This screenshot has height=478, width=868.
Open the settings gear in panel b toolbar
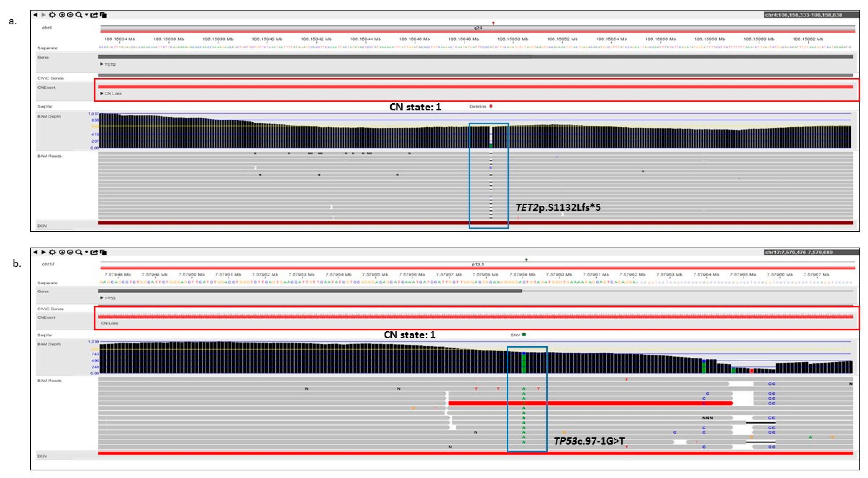pos(52,252)
